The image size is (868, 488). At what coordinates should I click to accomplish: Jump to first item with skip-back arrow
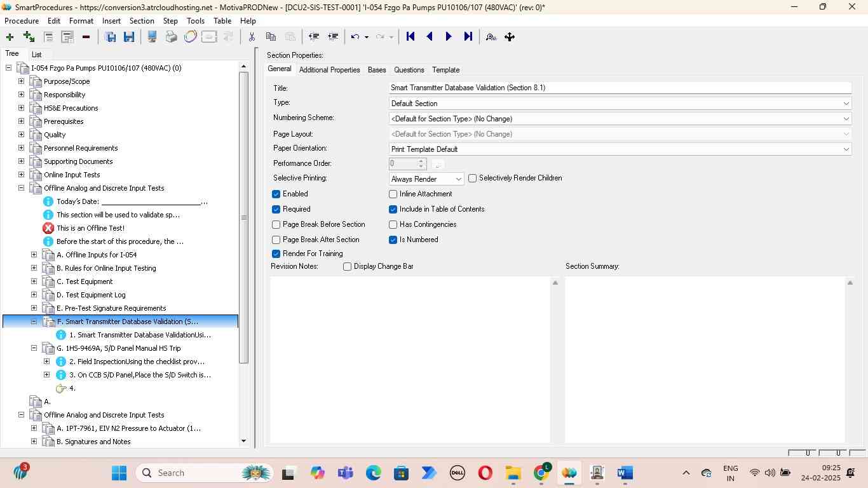pos(410,37)
